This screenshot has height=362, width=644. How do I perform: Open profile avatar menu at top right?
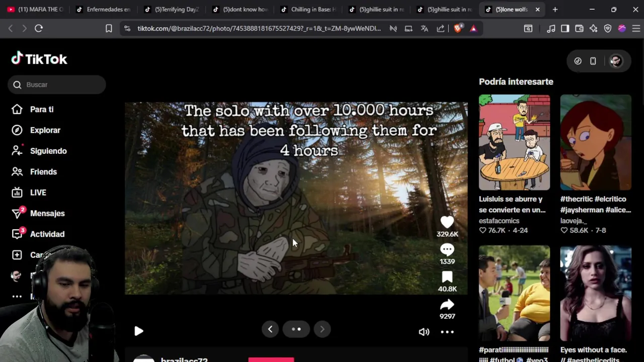click(616, 61)
